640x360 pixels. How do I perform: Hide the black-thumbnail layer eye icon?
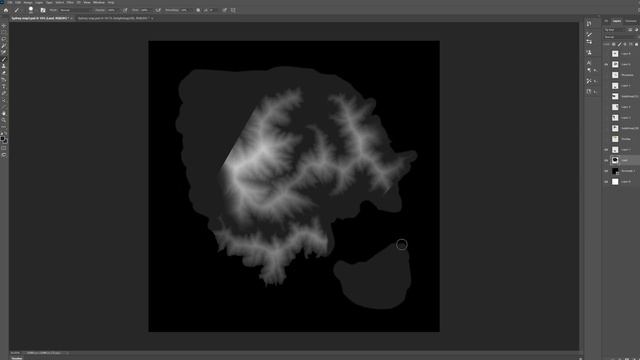[x=606, y=171]
